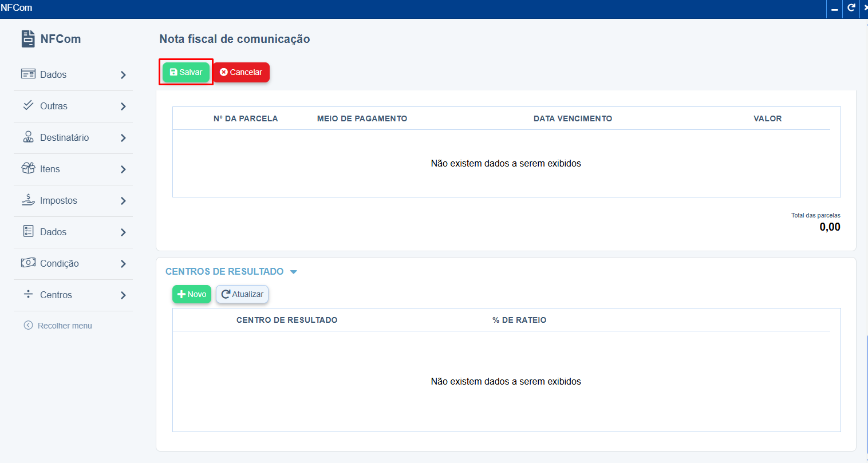The image size is (868, 463).
Task: Click the box icon next to Itens
Action: coord(28,168)
